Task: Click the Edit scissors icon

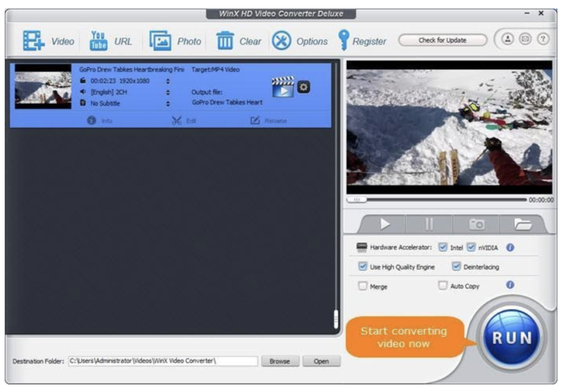Action: (x=176, y=120)
